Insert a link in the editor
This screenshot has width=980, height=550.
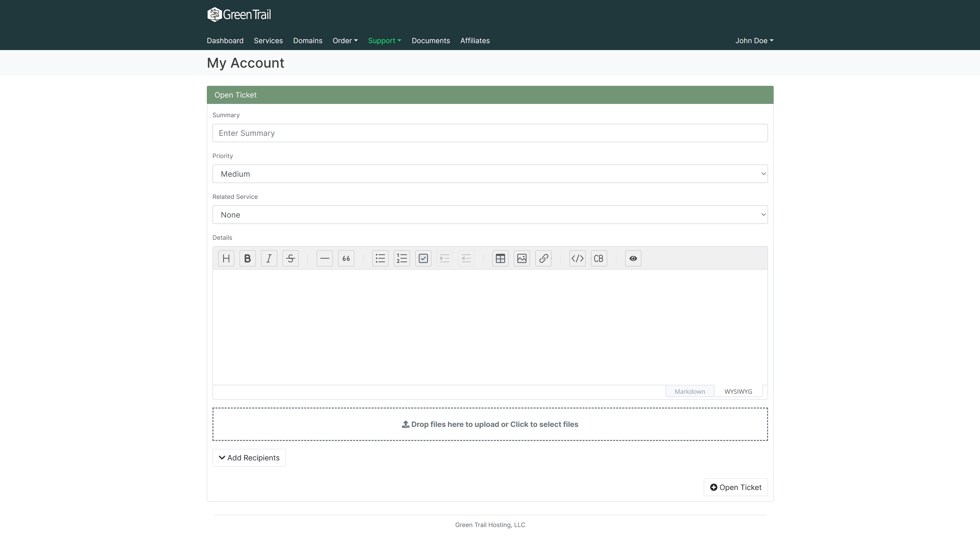click(543, 259)
